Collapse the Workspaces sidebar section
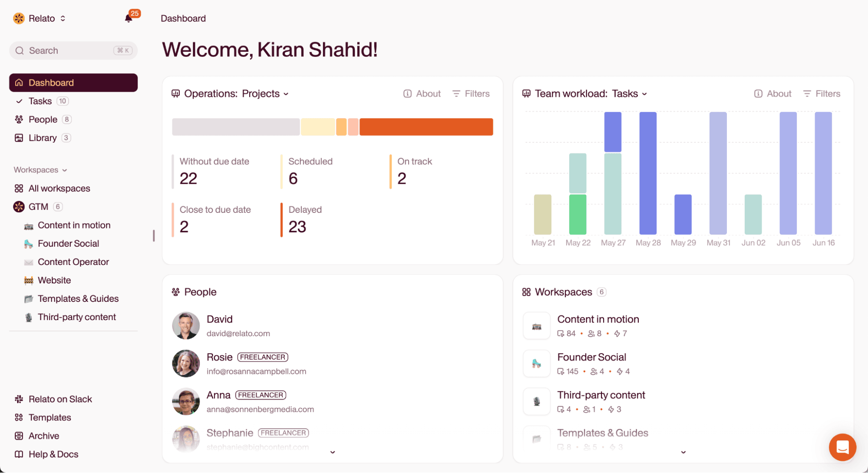The width and height of the screenshot is (868, 473). [40, 170]
